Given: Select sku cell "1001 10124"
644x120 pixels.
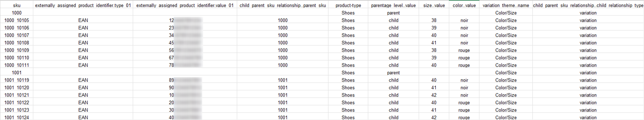Looking at the screenshot, I should (17, 117).
